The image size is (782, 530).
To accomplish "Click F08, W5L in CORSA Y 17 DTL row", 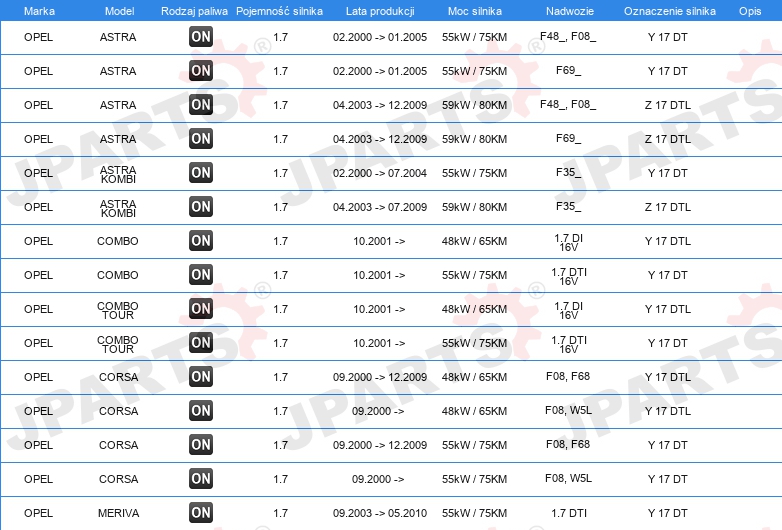I will (x=568, y=410).
